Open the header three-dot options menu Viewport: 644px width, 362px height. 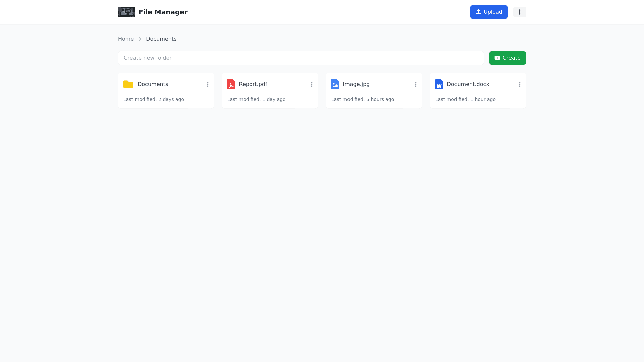click(519, 12)
